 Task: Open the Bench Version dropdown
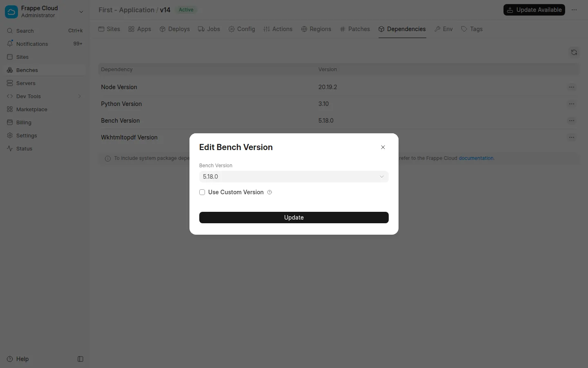click(x=294, y=177)
